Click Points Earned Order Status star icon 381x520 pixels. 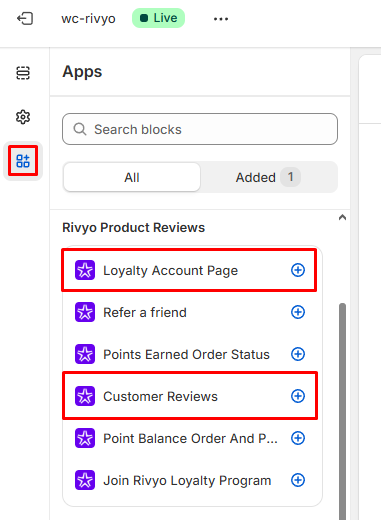coord(85,354)
